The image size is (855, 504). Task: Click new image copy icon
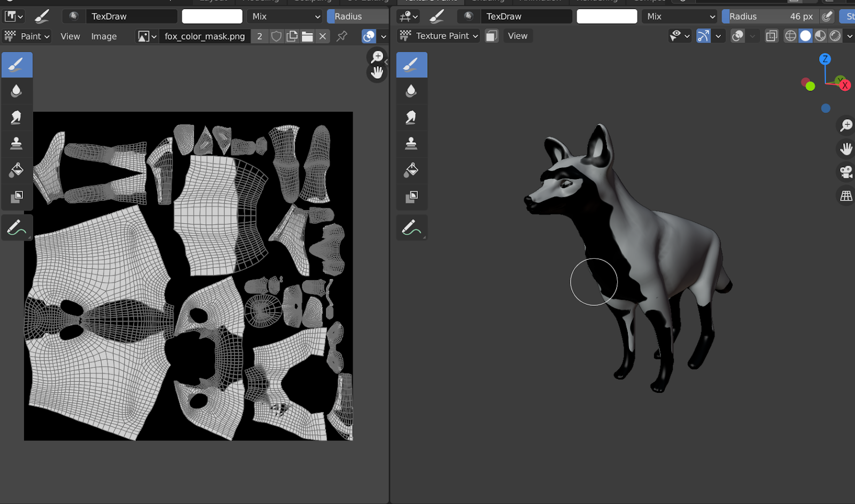pos(292,36)
